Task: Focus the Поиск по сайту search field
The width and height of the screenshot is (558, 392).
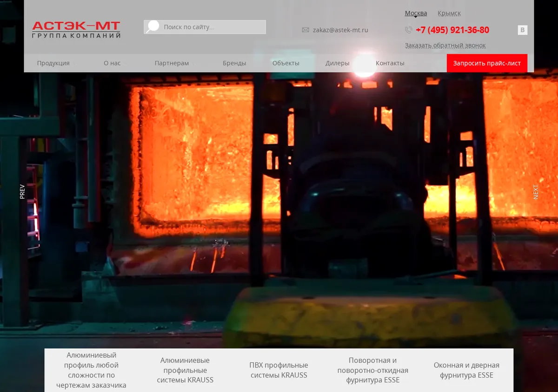Action: coord(205,27)
